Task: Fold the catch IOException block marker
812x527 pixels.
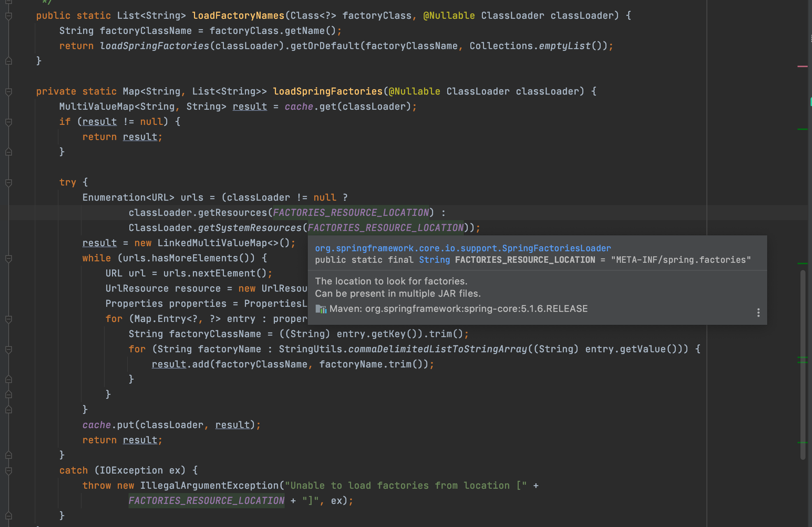Action: (x=9, y=471)
